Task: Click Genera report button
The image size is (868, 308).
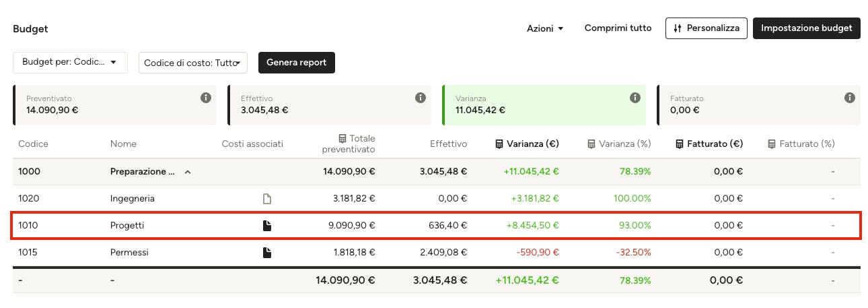Action: [x=297, y=63]
